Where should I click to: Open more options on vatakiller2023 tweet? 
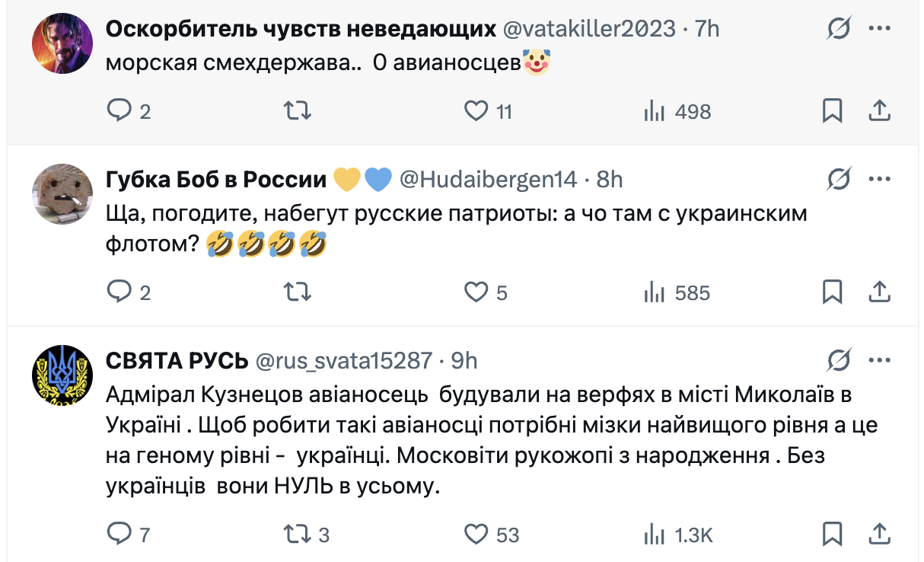879,29
